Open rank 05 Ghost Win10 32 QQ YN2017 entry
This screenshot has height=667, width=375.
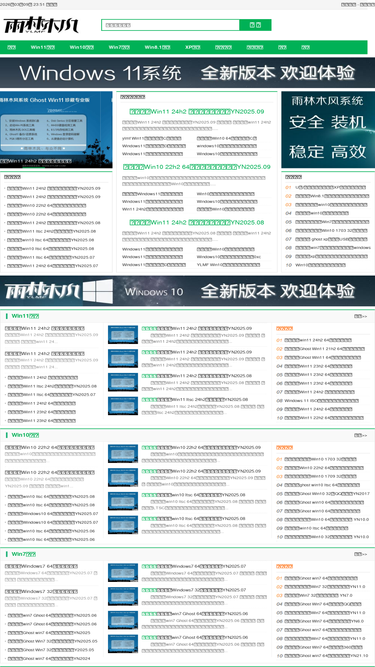pyautogui.click(x=327, y=494)
